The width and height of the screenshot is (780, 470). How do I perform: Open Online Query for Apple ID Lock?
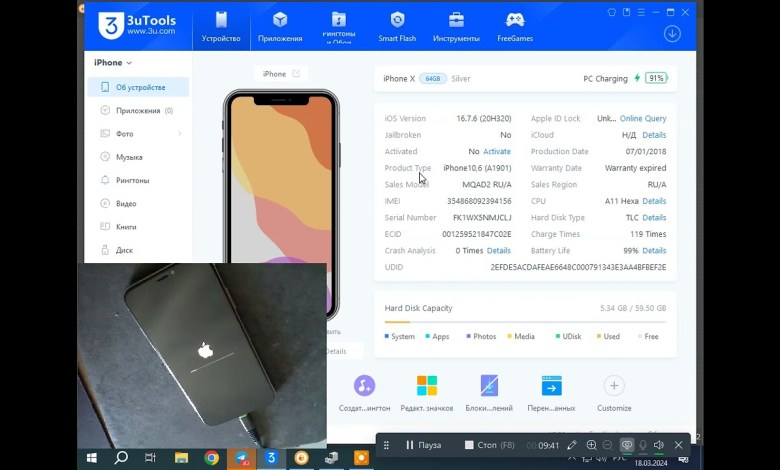coord(643,118)
